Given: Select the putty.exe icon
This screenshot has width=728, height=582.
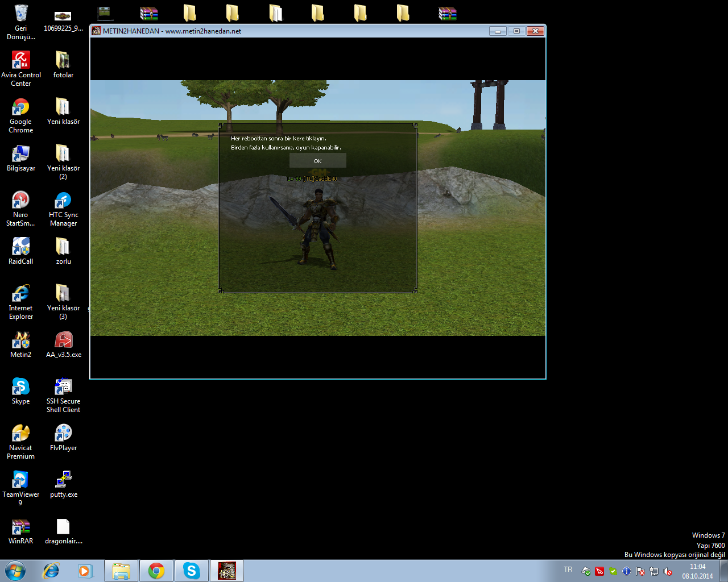Looking at the screenshot, I should (64, 484).
